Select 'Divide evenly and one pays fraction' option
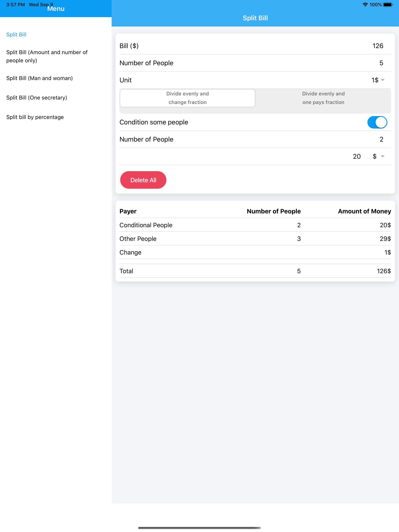Screen dimensions: 399x532 [x=323, y=98]
